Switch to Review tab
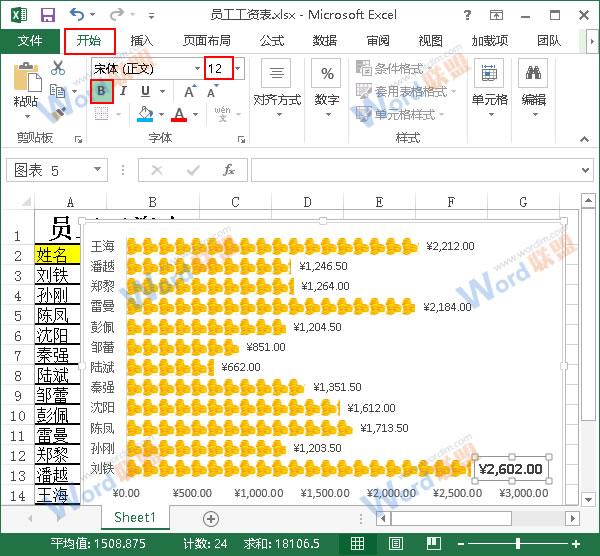This screenshot has height=556, width=600. 378,41
